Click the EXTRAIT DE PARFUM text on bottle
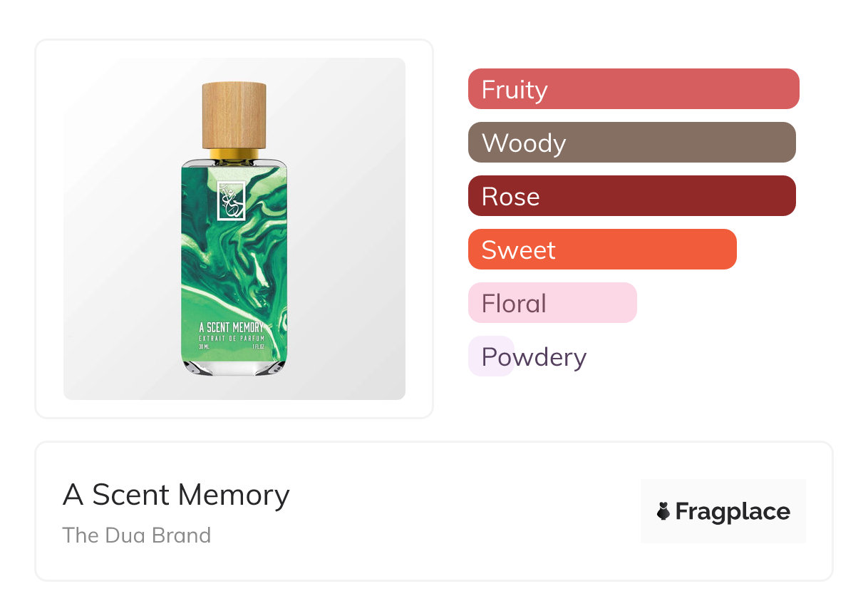The height and width of the screenshot is (616, 868). pyautogui.click(x=232, y=338)
